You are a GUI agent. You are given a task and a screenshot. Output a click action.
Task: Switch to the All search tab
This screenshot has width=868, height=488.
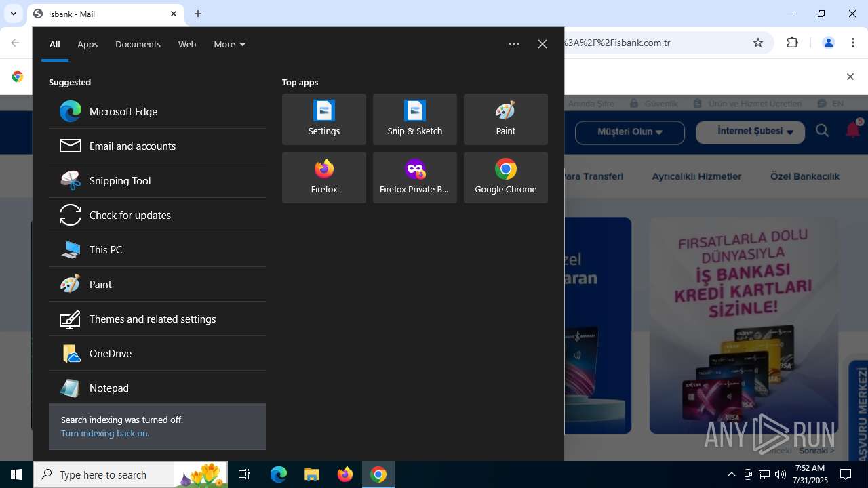[x=55, y=44]
